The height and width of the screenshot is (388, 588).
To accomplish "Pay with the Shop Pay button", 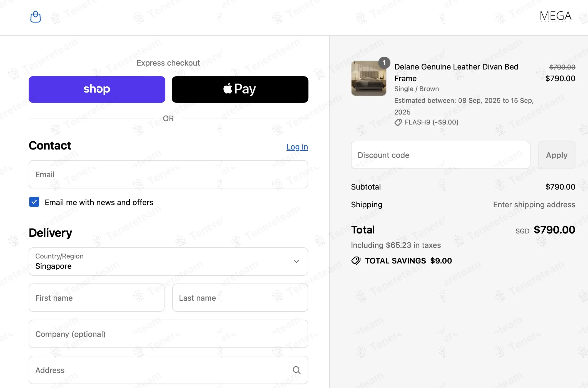I will [97, 89].
